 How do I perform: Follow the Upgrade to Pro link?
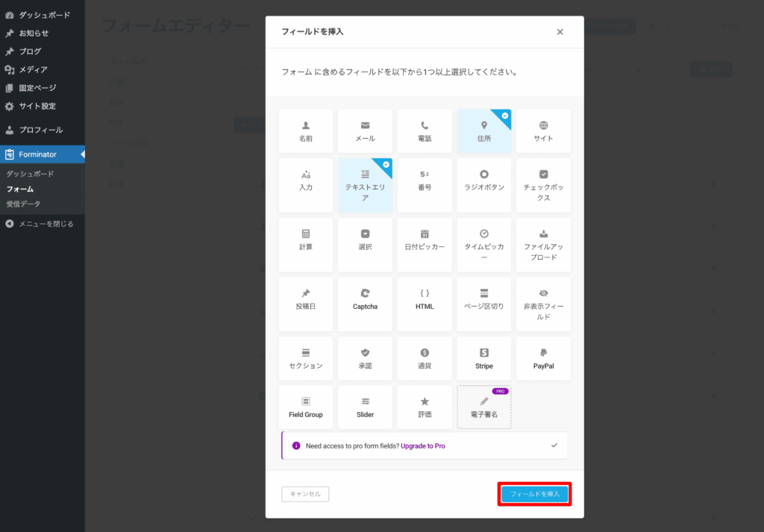pyautogui.click(x=422, y=445)
